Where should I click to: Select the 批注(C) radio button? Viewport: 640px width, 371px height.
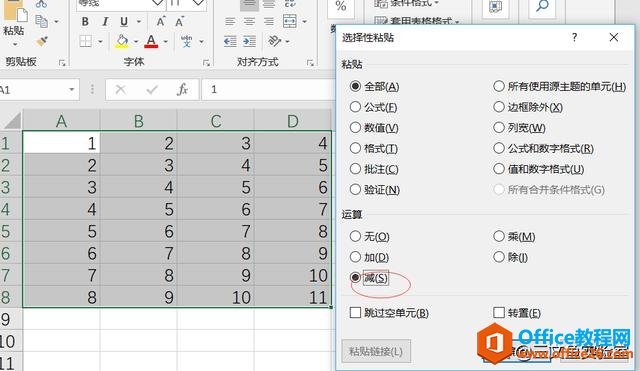pos(355,169)
